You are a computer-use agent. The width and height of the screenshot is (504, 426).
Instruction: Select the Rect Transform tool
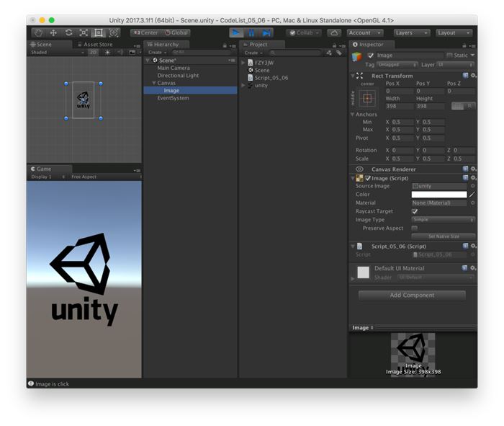click(x=99, y=32)
